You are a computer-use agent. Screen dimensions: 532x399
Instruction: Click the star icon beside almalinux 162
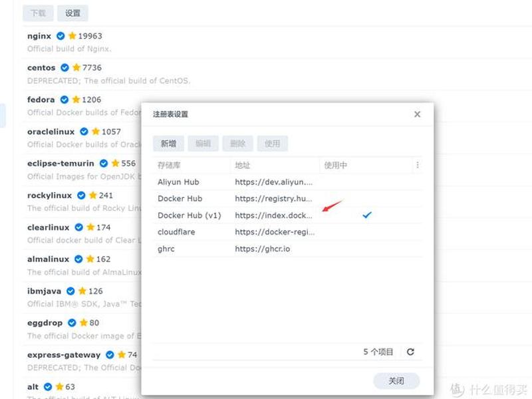tap(90, 259)
